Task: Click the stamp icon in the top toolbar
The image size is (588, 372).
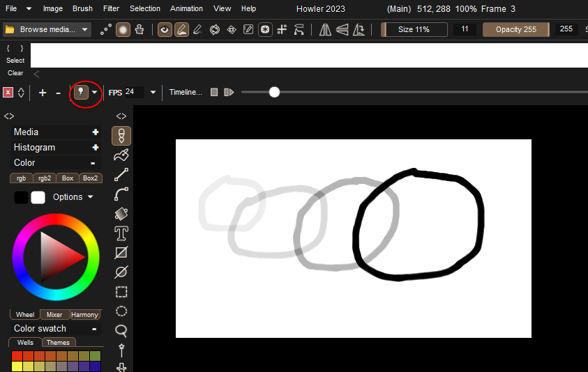Action: (140, 29)
